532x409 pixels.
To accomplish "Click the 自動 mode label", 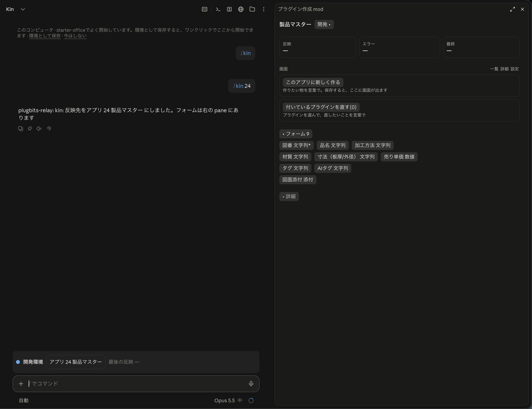I will [24, 400].
